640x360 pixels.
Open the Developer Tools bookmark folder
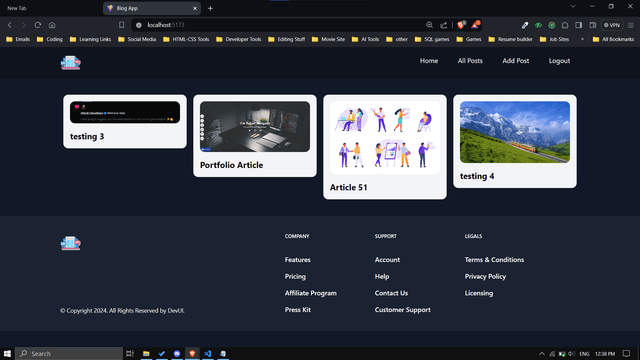238,39
